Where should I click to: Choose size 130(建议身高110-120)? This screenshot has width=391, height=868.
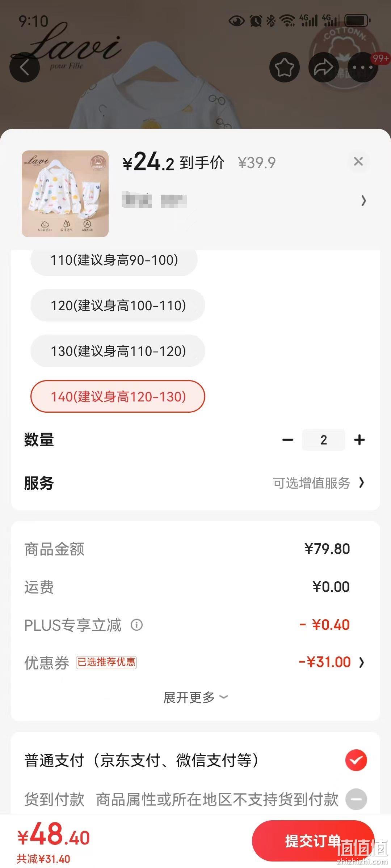118,351
